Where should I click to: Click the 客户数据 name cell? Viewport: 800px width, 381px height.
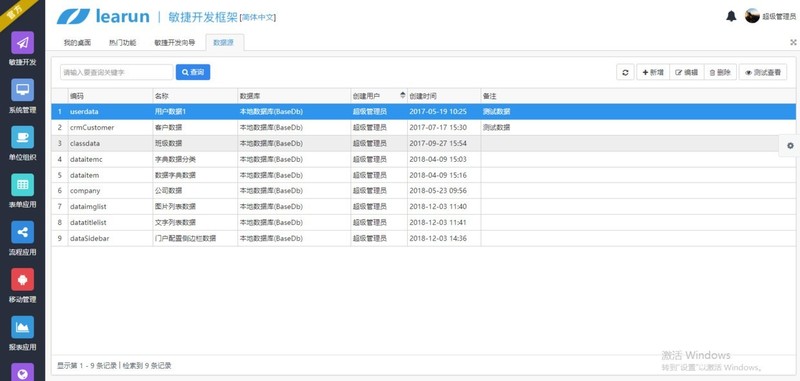pos(195,128)
